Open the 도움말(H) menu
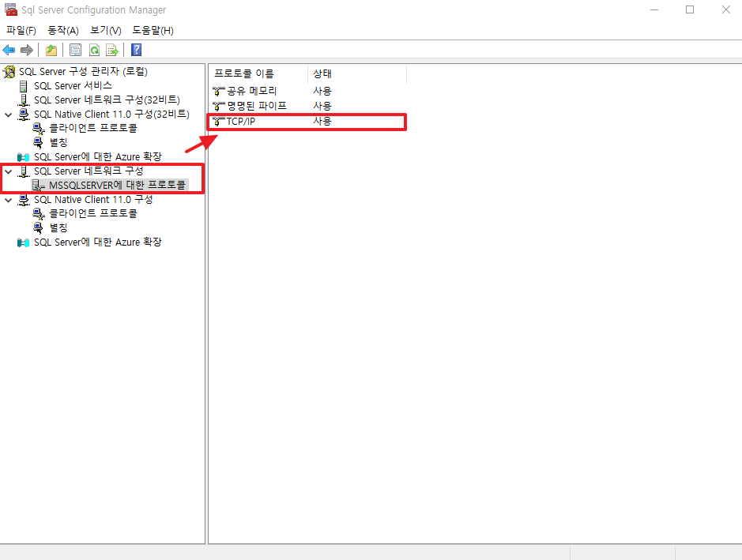This screenshot has width=742, height=560. [x=153, y=31]
